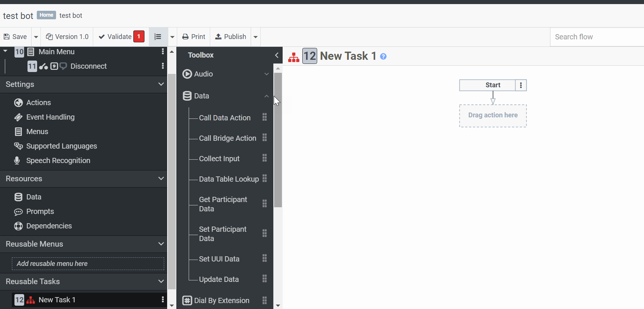Open Event Handling settings
This screenshot has height=309, width=644.
[50, 117]
